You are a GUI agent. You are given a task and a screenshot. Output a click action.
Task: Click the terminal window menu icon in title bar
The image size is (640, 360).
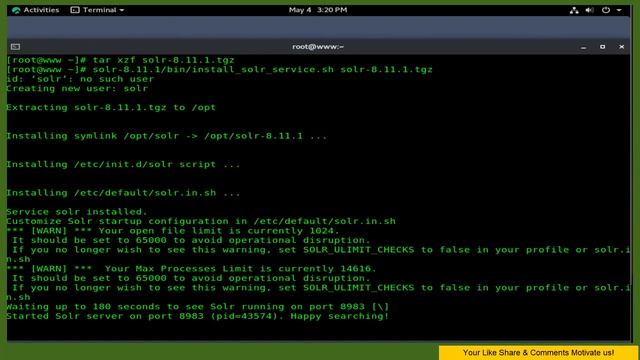[x=16, y=47]
